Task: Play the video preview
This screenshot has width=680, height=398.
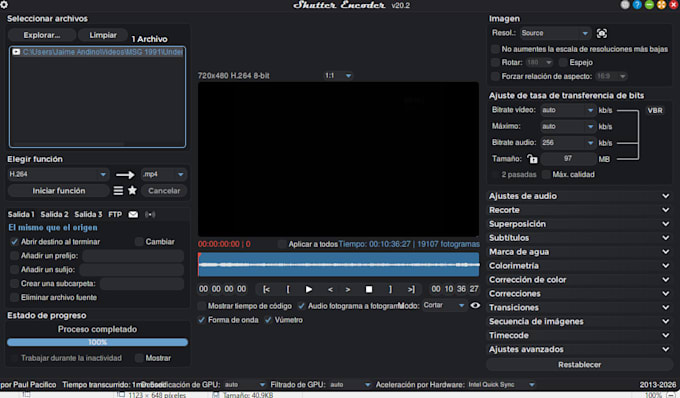Action: point(308,289)
